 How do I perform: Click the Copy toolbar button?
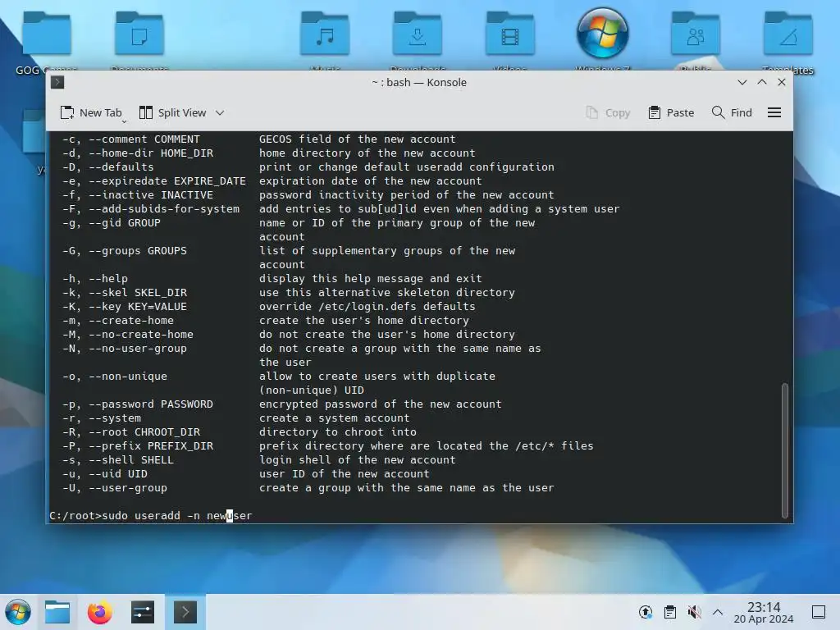tap(608, 112)
